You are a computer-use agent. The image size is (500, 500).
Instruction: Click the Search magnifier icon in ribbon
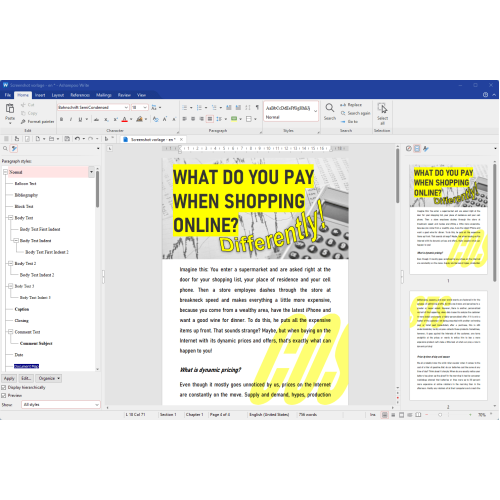[x=329, y=108]
